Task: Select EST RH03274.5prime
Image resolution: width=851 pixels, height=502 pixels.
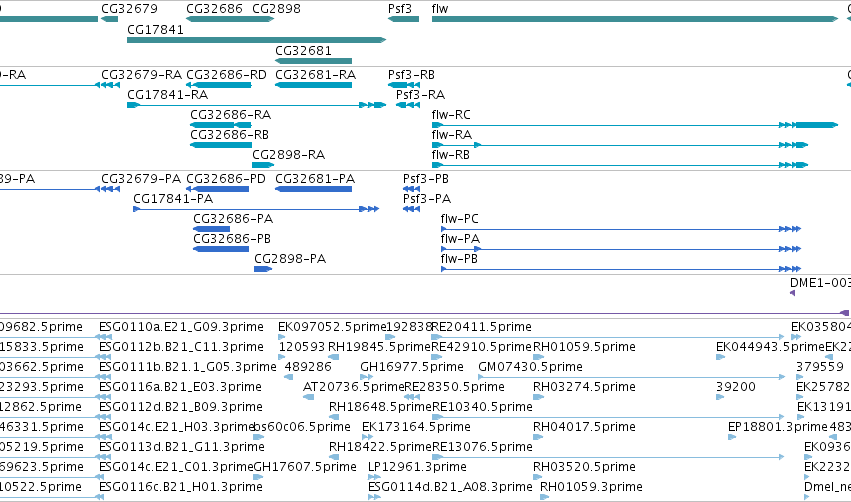Action: click(585, 387)
